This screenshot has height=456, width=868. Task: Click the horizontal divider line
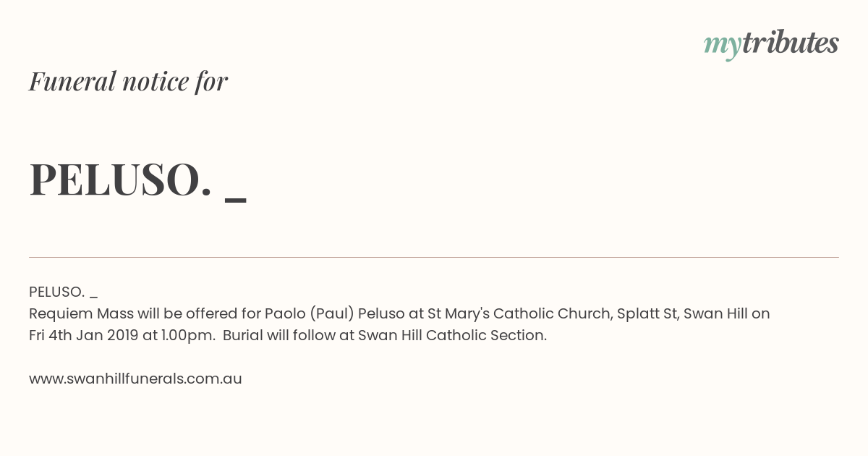click(x=434, y=257)
